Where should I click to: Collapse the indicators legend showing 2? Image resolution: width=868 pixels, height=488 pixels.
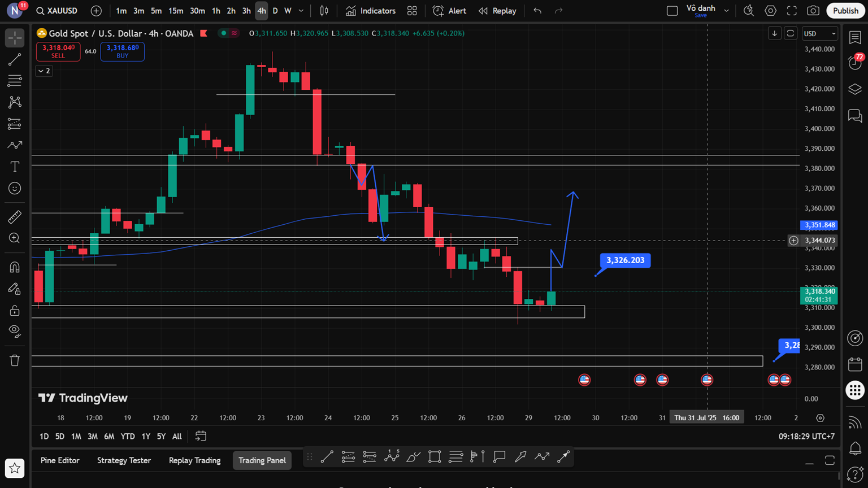(44, 71)
